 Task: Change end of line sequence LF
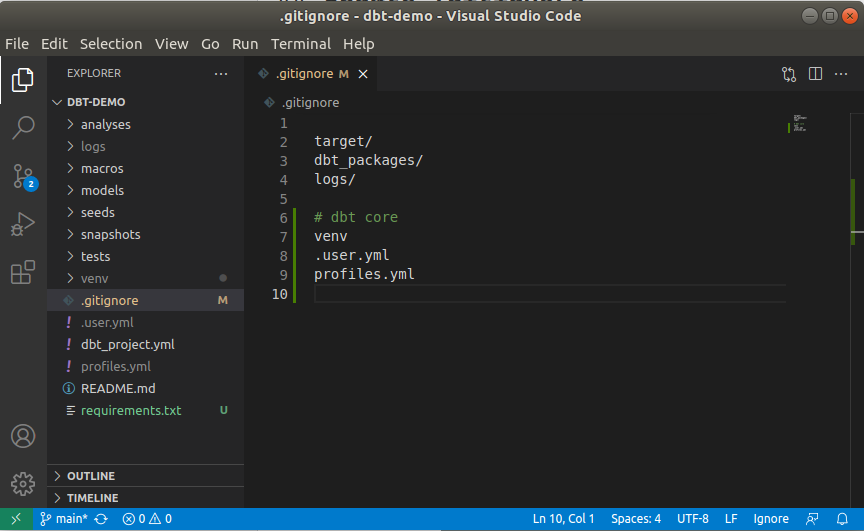(731, 519)
